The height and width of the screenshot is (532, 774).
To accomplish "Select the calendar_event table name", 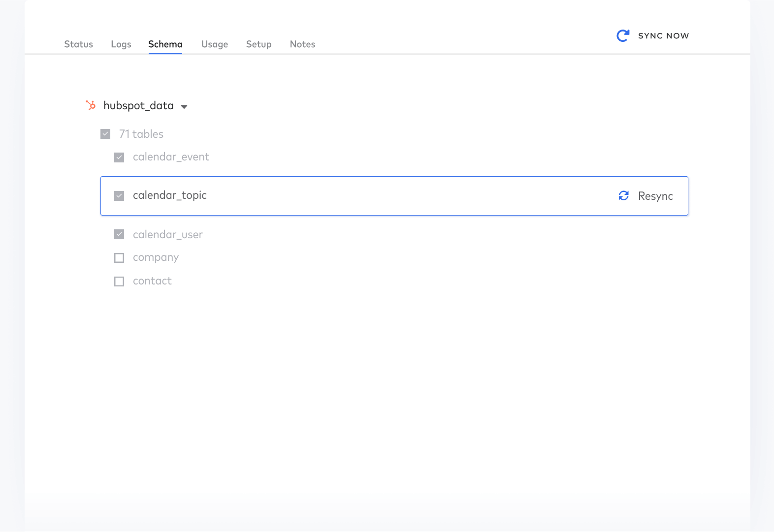I will point(171,157).
